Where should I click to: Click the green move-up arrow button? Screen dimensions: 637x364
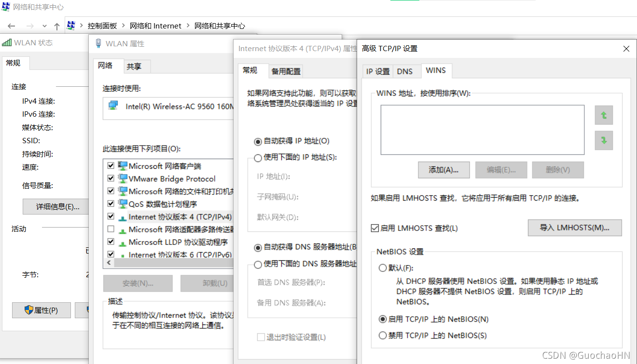604,115
